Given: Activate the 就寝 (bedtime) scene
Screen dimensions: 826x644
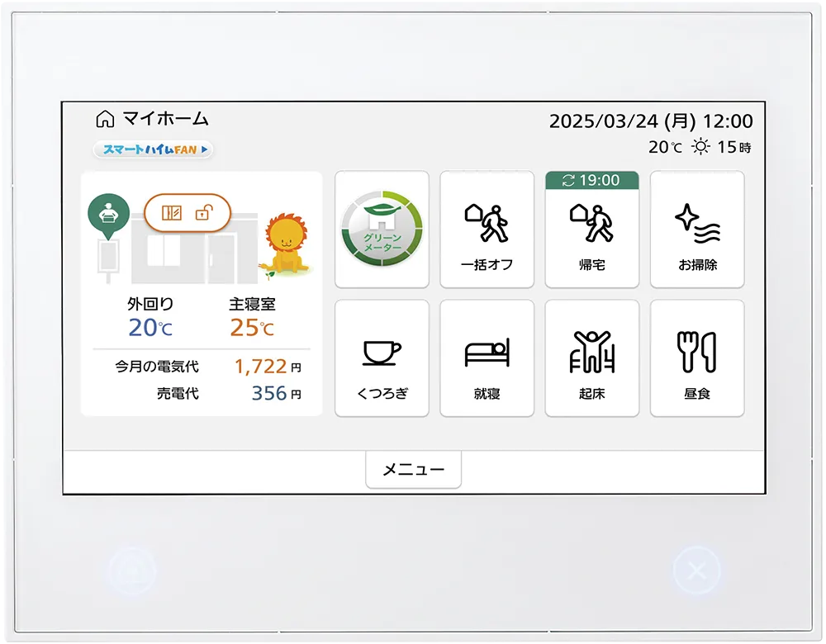Looking at the screenshot, I should coord(487,357).
